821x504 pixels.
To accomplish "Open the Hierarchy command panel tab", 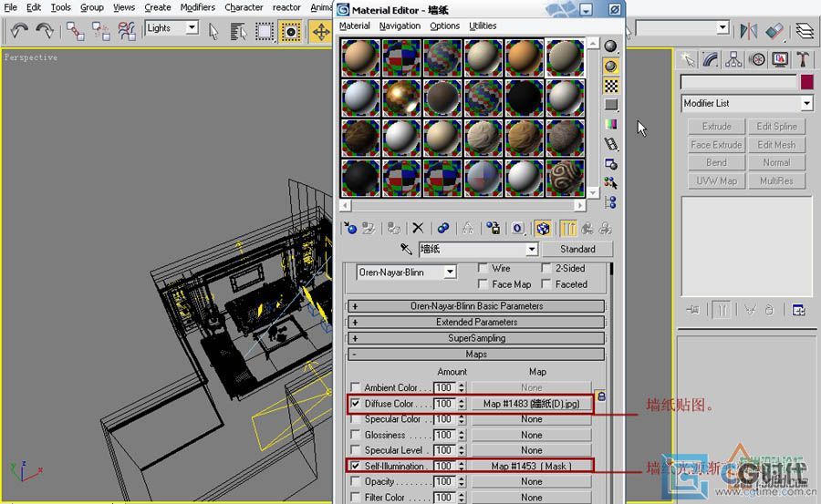I will click(734, 59).
